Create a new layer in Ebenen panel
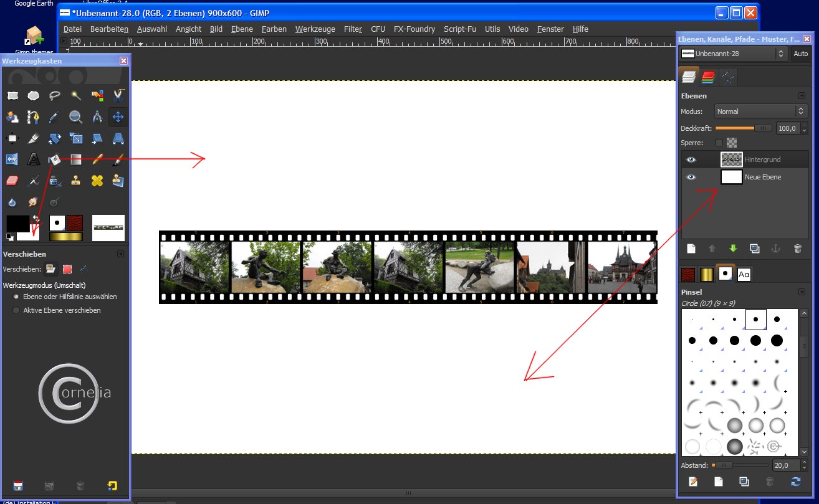Screen dimensions: 819x504 (691, 248)
